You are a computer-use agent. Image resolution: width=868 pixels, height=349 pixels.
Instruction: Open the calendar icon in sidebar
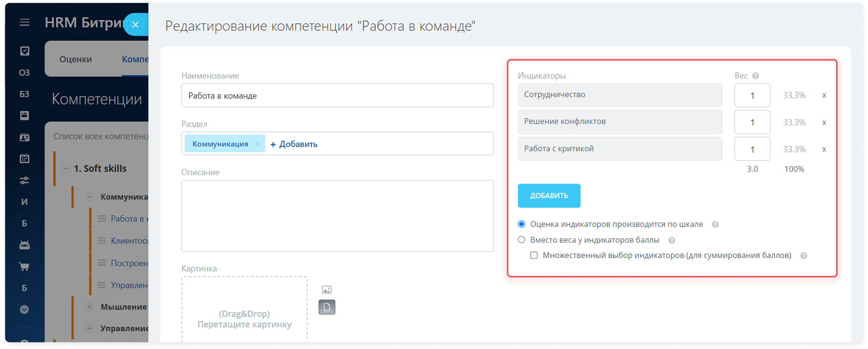(x=25, y=159)
